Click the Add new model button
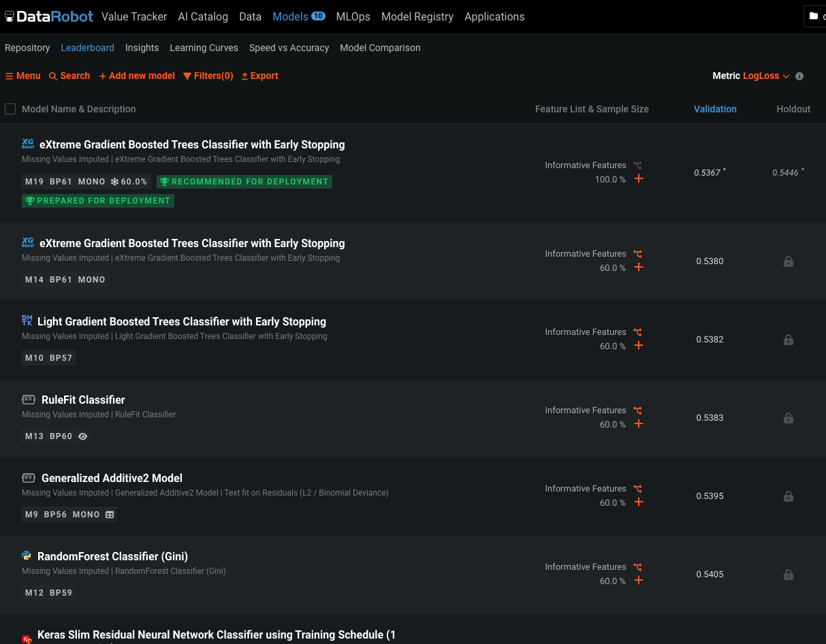826x644 pixels. (x=137, y=76)
